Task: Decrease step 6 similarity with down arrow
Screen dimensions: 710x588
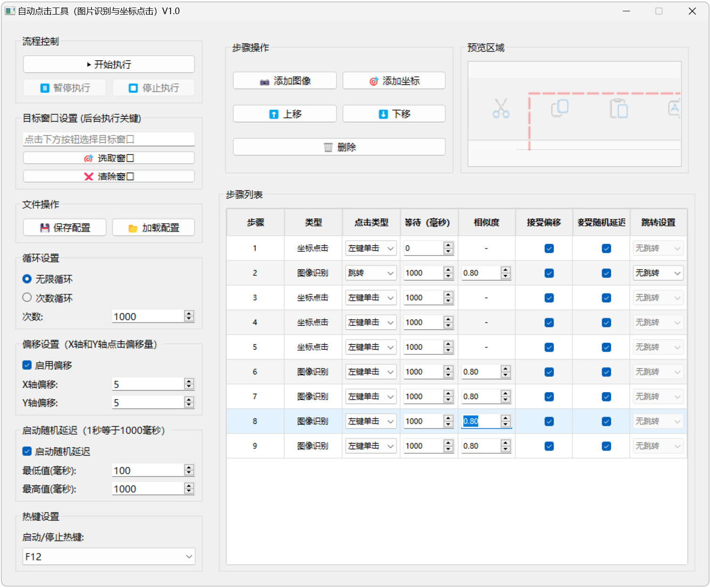Action: [506, 375]
